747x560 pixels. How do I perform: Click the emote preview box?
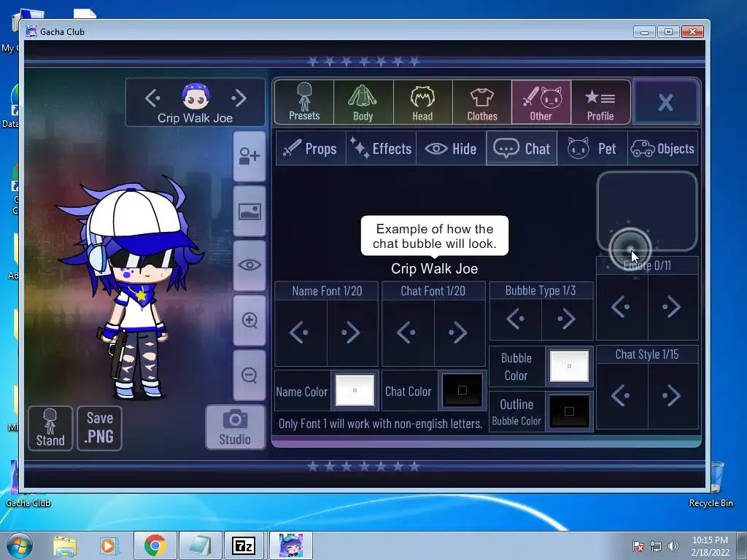[648, 211]
